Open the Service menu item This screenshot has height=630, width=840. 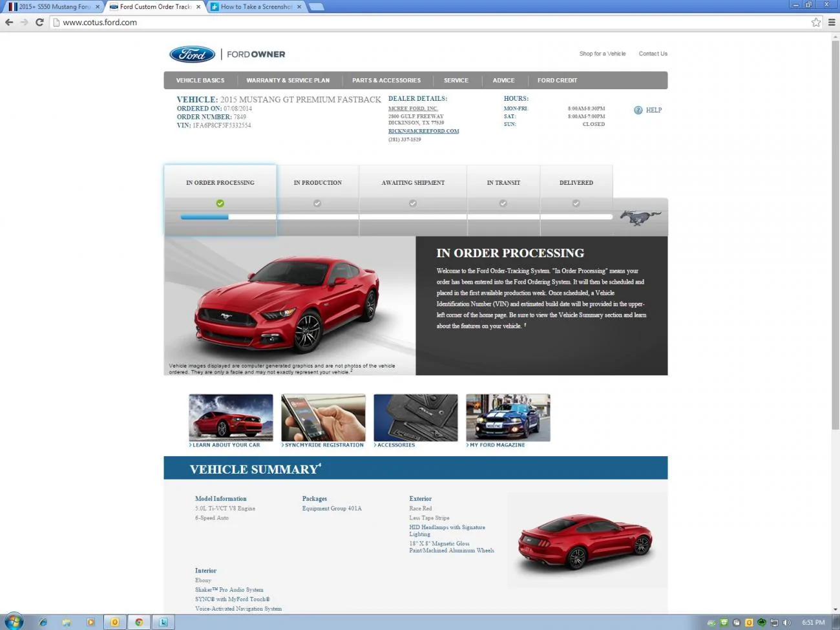[456, 80]
